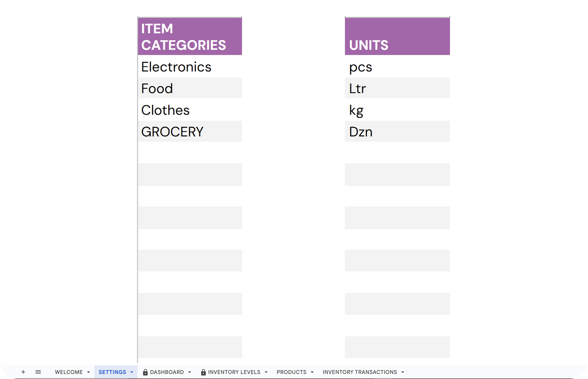Viewport: 588px width, 379px height.
Task: Open INVENTORY LEVELS tab menu arrow
Action: point(266,372)
